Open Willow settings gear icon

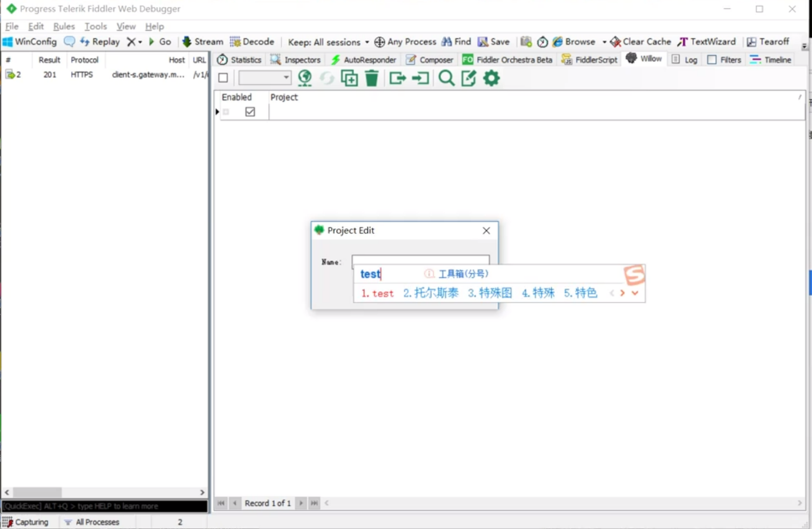[492, 78]
